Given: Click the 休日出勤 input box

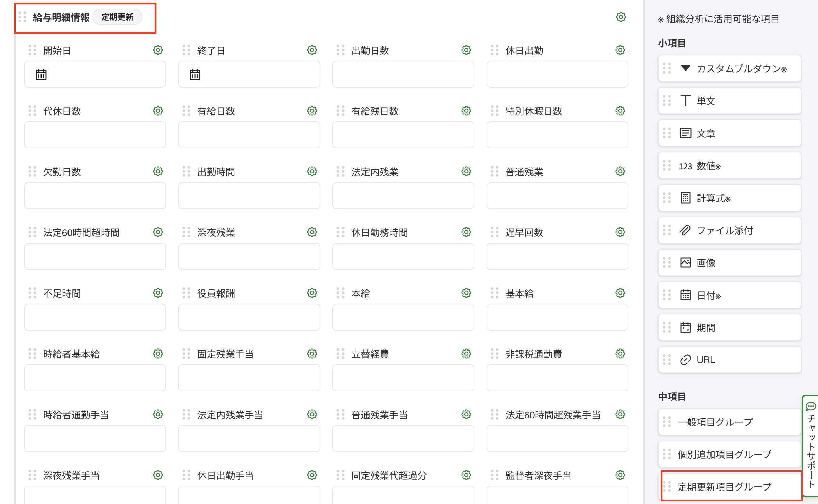Looking at the screenshot, I should (557, 74).
